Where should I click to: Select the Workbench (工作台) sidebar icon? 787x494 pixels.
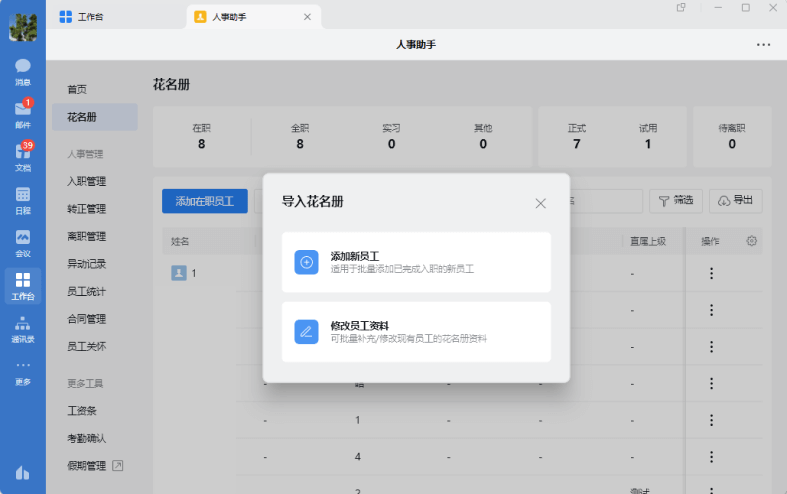click(23, 286)
